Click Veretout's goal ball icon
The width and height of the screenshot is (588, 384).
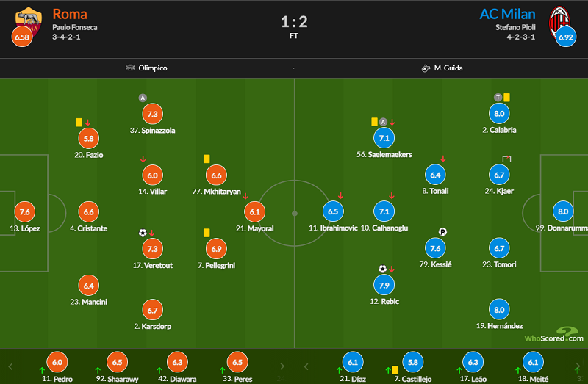tap(143, 233)
